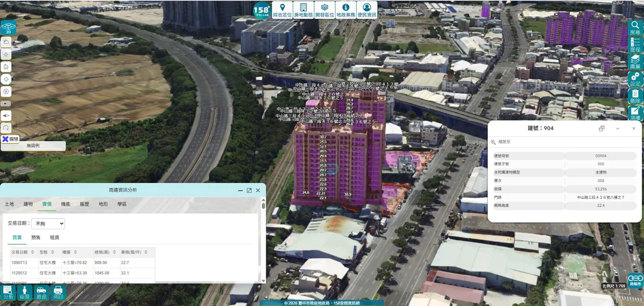Click the 路徑 route button at bottom left
644x306 pixels.
[x=41, y=293]
